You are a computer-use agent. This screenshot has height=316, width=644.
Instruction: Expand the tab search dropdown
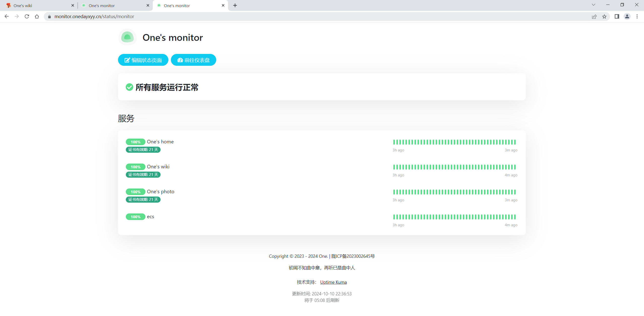[593, 5]
